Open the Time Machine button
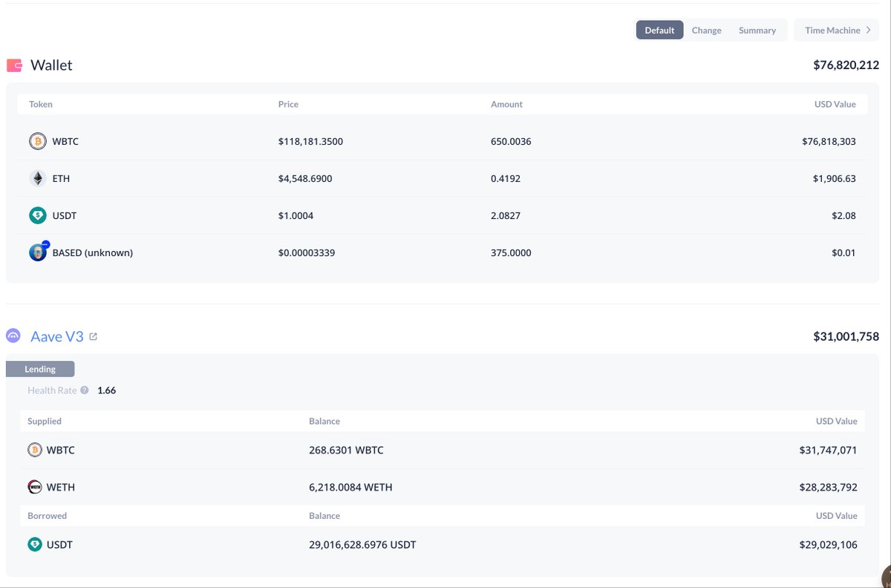This screenshot has height=588, width=891. click(836, 30)
